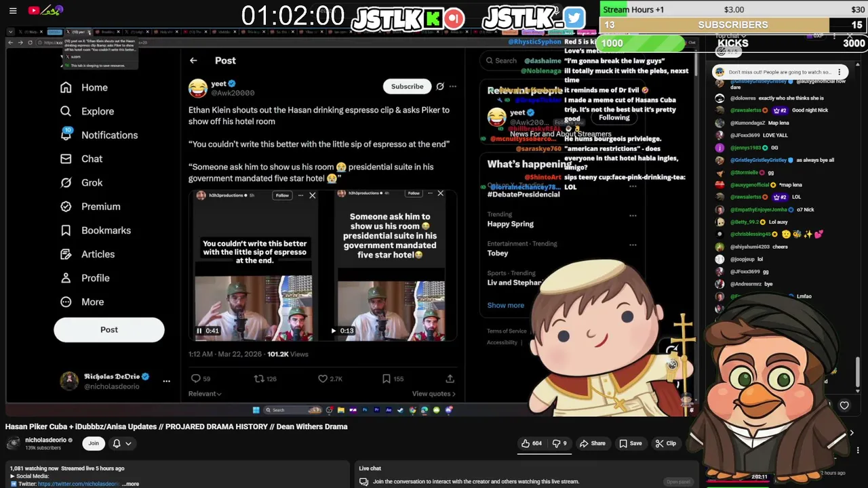Open the nicholasdeorio channel name link
This screenshot has height=488, width=868.
(45, 440)
